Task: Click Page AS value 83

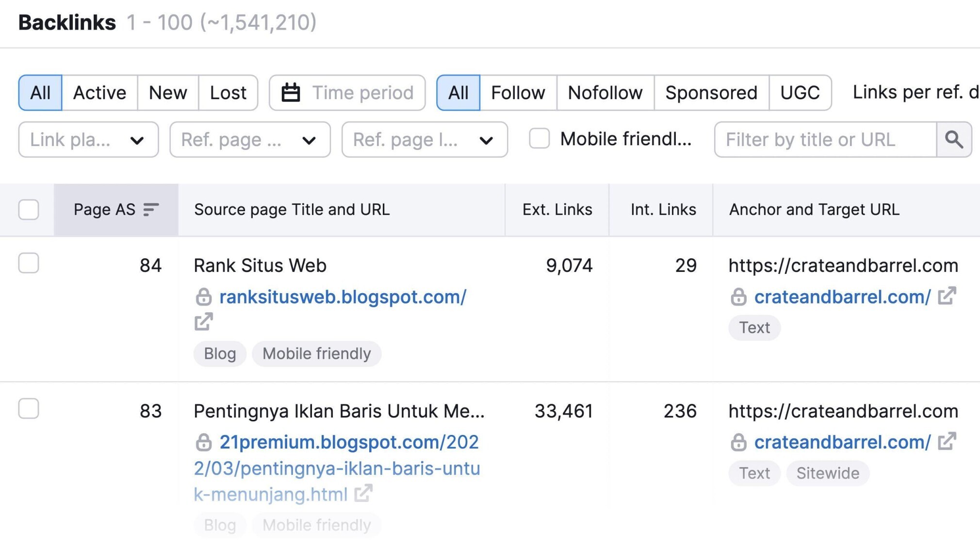Action: 150,411
